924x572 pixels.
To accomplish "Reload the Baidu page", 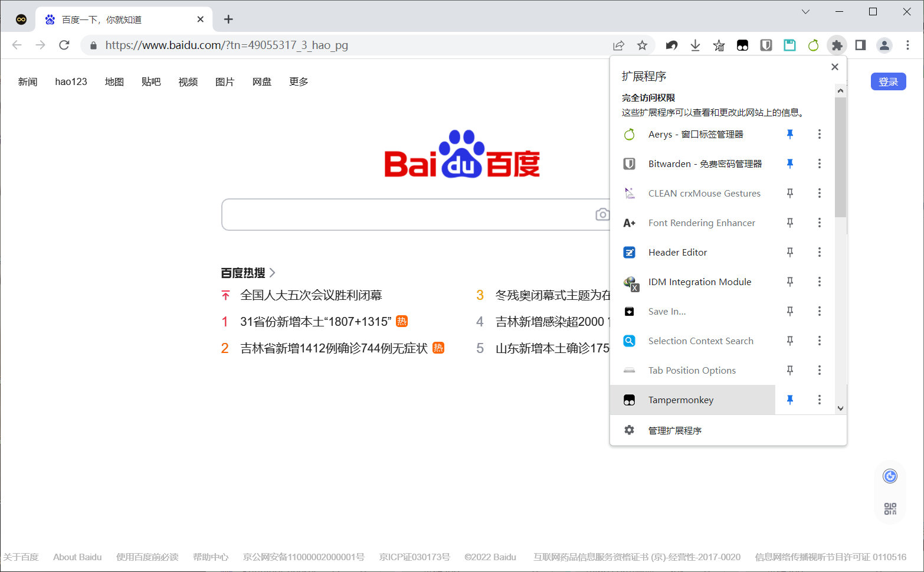I will click(x=64, y=45).
